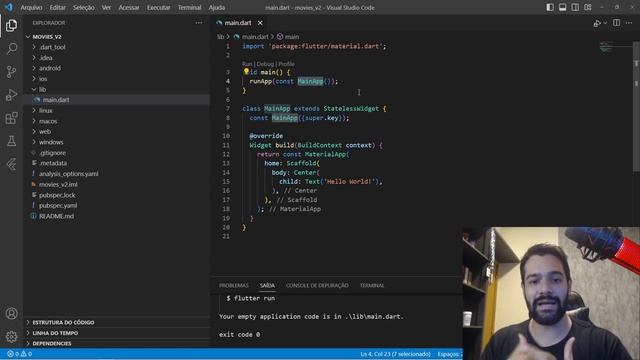Click errors and warnings status indicator
The image size is (640, 360).
tap(19, 354)
